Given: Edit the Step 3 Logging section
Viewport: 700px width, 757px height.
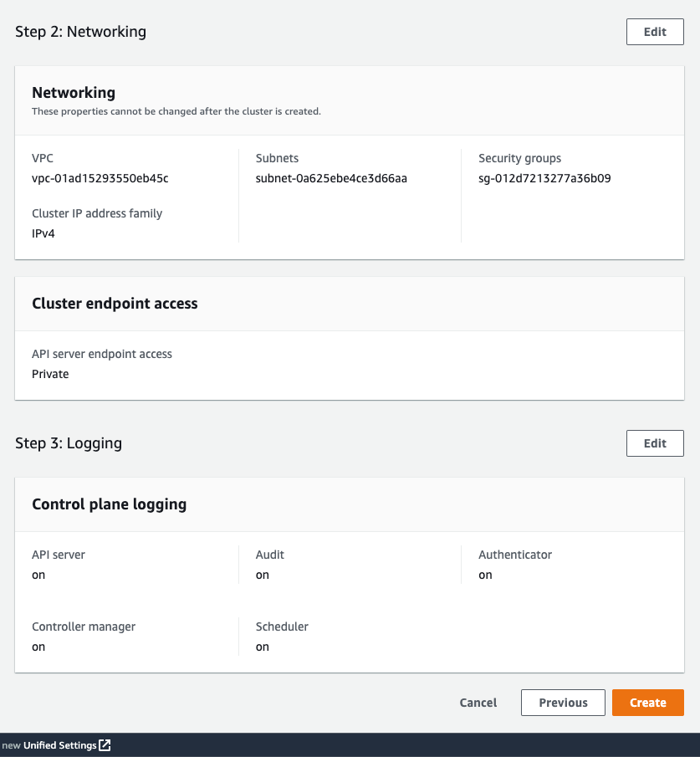Looking at the screenshot, I should tap(655, 443).
